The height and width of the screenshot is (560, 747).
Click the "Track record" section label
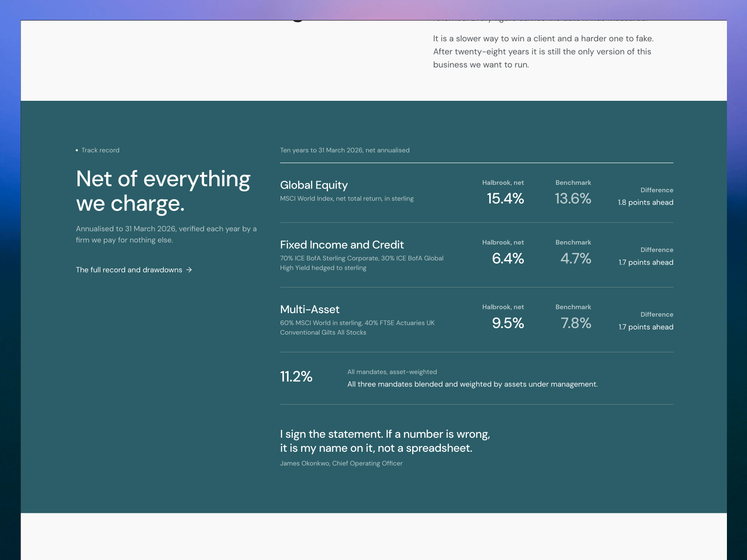[100, 150]
